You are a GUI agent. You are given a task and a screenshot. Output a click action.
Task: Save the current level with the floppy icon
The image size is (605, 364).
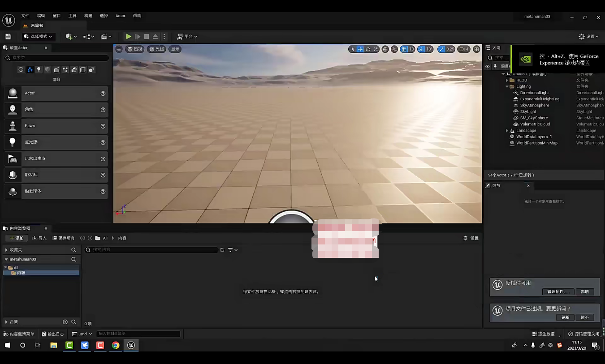click(x=8, y=37)
